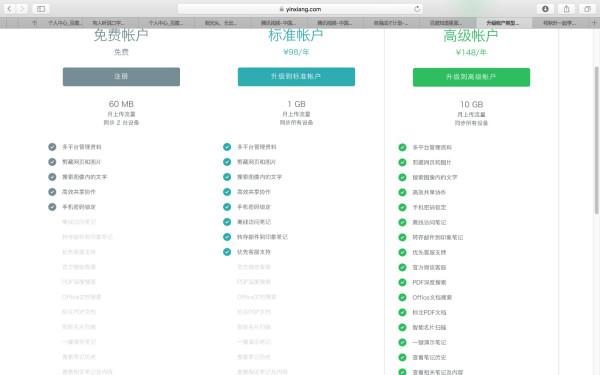Click premium plan's 查看笔记历史 check icon
600x375 pixels.
(x=402, y=357)
